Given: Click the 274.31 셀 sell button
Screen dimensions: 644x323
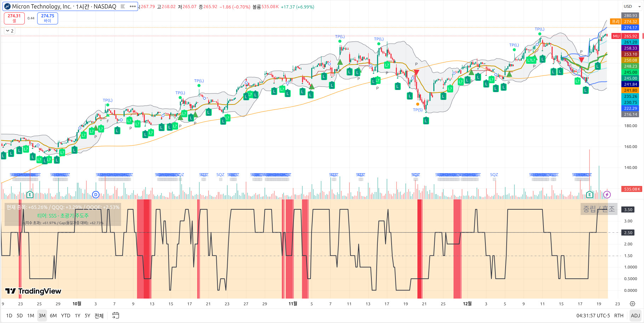Looking at the screenshot, I should 14,18.
